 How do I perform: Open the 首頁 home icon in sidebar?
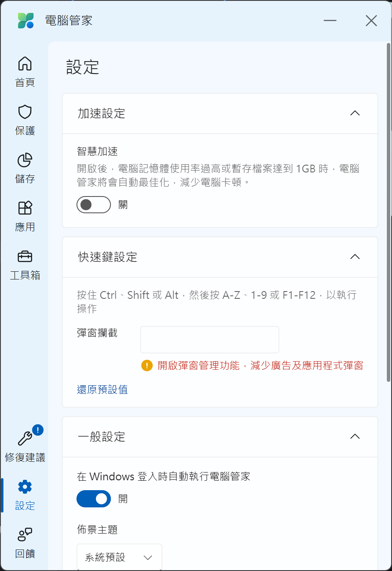coord(25,64)
